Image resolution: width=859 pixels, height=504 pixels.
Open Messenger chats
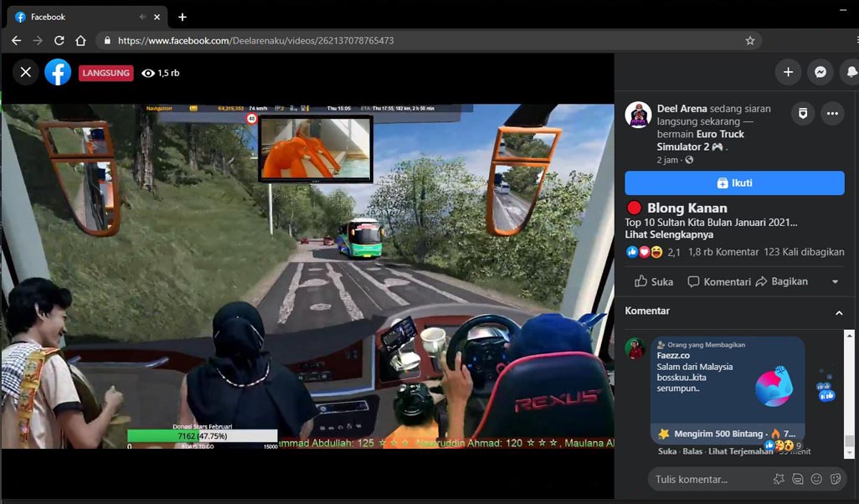point(820,72)
